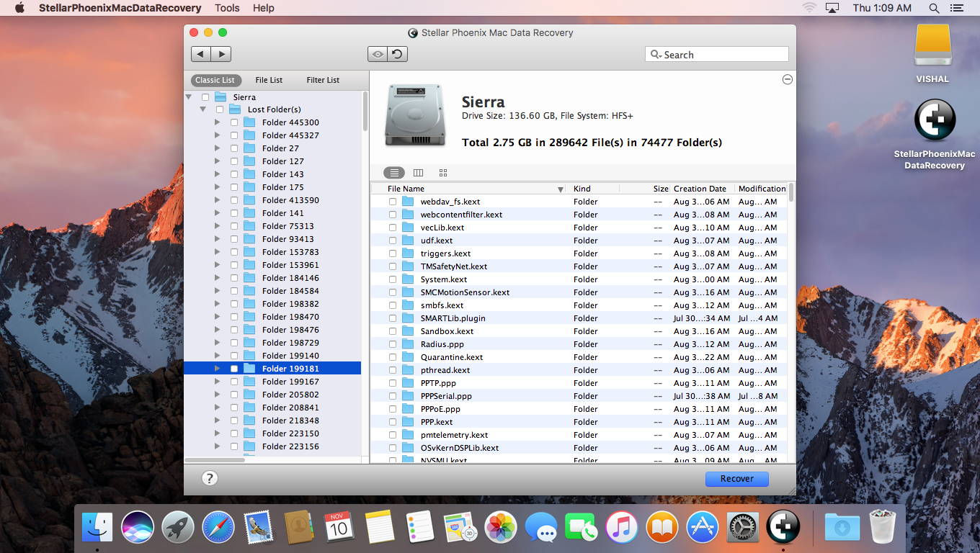Open System Preferences gear in dock
The width and height of the screenshot is (980, 553).
pos(743,528)
